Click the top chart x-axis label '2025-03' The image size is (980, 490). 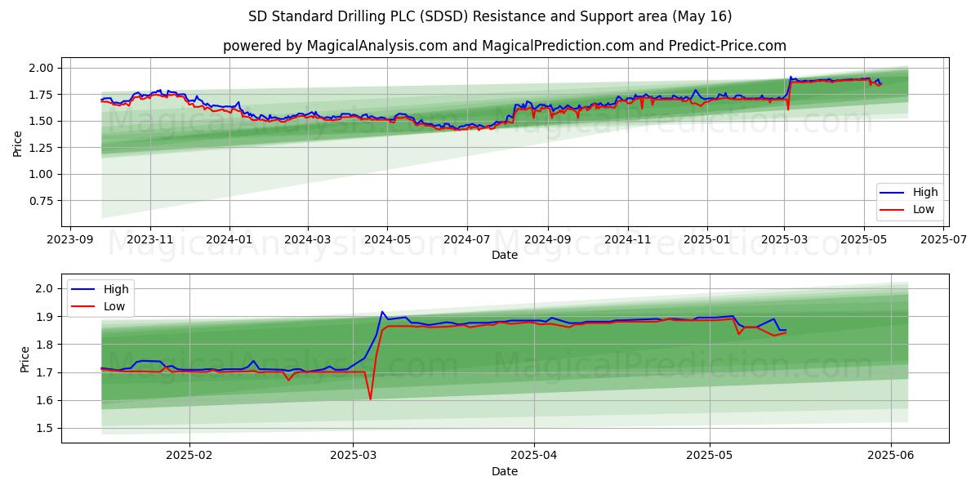click(x=785, y=240)
